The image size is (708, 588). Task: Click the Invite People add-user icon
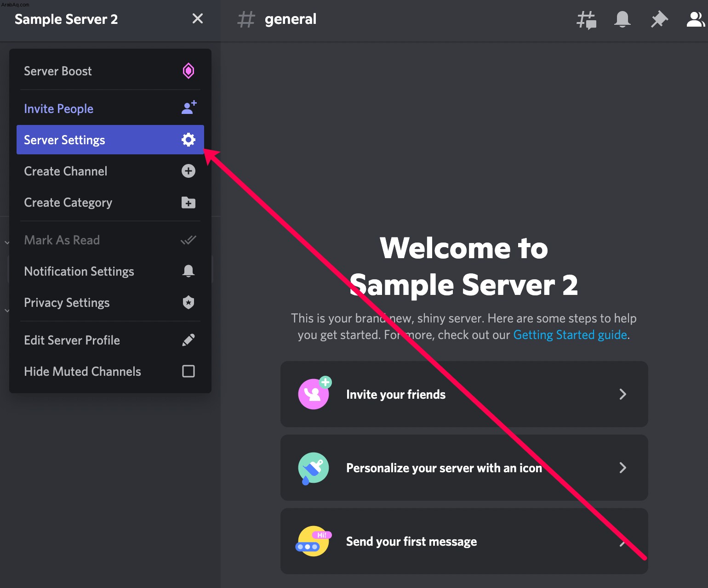tap(188, 107)
